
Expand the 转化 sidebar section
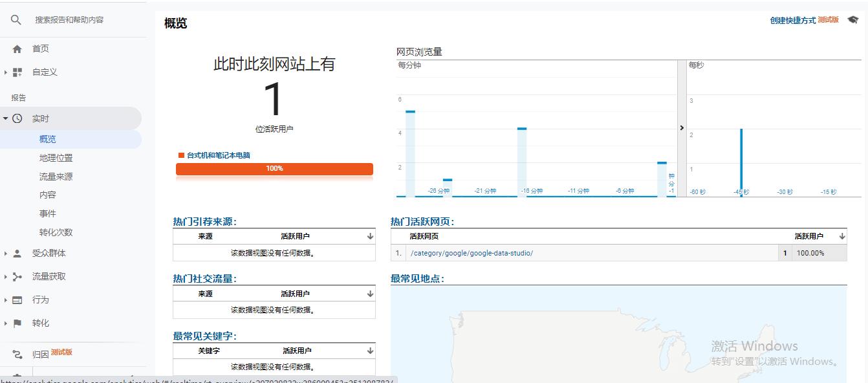[5, 323]
